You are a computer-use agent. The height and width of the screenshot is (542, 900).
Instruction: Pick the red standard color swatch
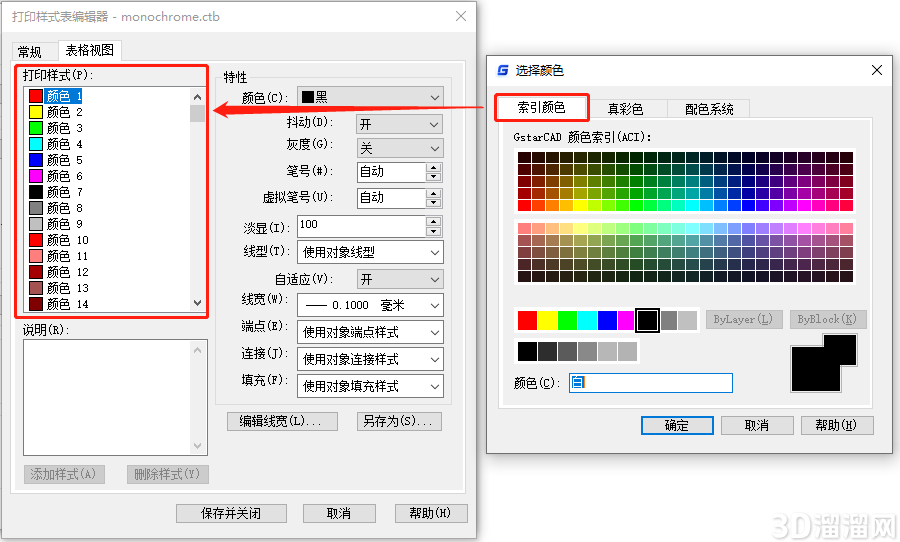pos(527,320)
